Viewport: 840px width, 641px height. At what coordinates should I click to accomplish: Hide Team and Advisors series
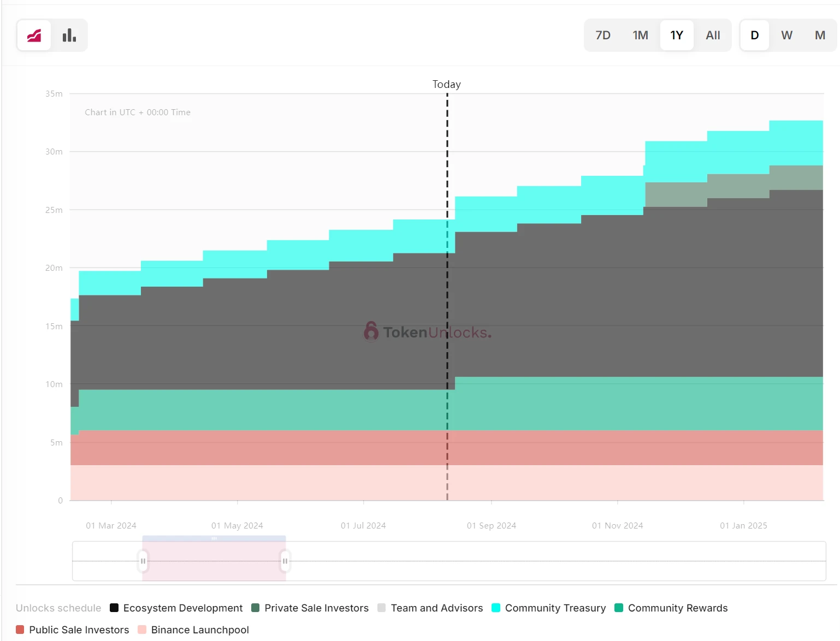(430, 608)
